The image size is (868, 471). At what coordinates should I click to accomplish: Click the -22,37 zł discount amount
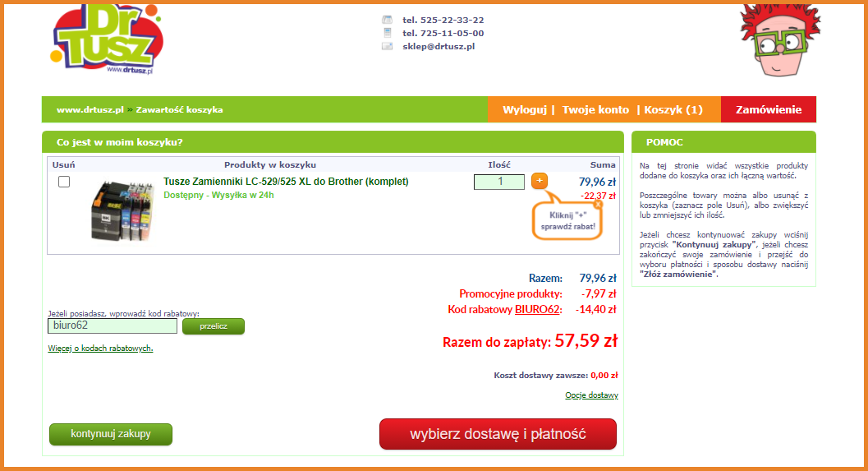click(x=598, y=196)
